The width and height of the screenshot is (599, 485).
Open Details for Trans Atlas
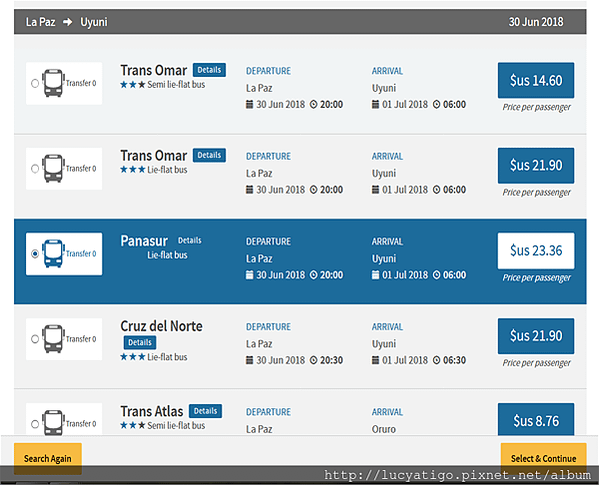point(206,411)
